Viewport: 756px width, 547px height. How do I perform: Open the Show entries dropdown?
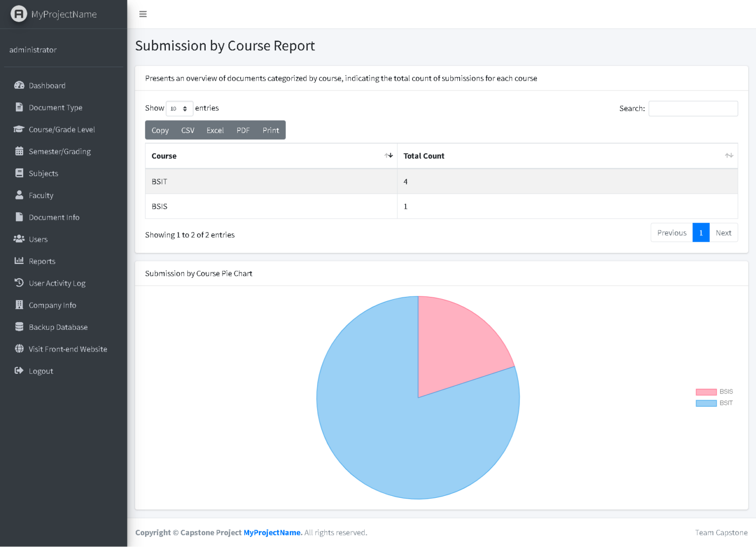pyautogui.click(x=179, y=108)
